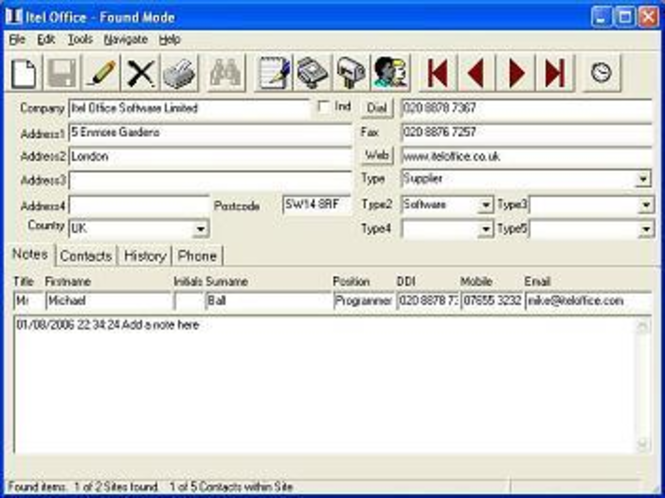Viewport: 665px width, 498px height.
Task: Expand the Type4 dropdown
Action: [486, 229]
